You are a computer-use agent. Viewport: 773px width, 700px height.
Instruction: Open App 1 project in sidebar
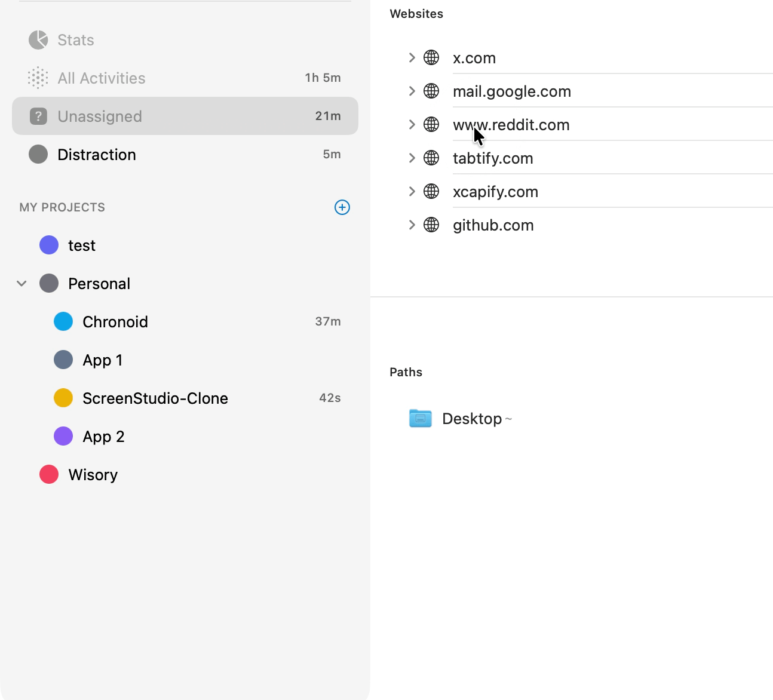point(103,360)
